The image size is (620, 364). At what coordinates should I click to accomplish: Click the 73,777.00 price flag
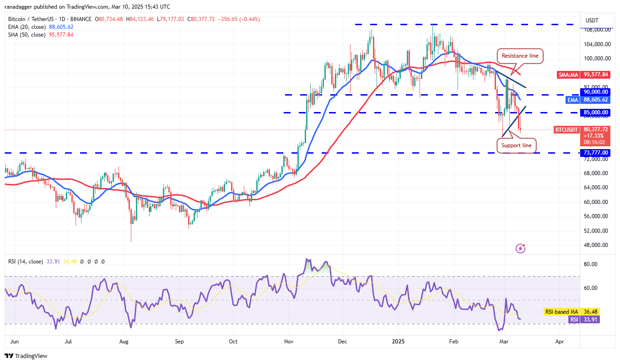[x=595, y=153]
